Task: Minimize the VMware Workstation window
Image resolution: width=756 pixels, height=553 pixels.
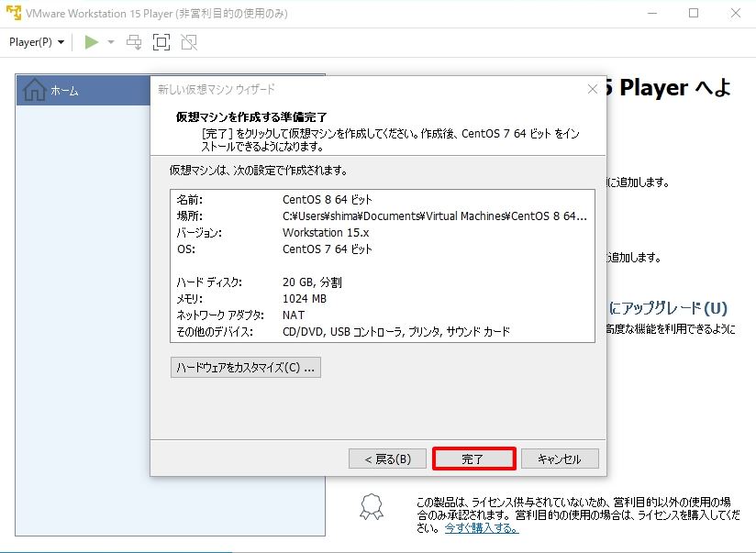Action: 652,13
